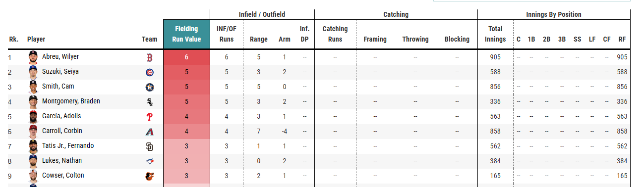Image resolution: width=644 pixels, height=187 pixels.
Task: Sort by Fielding Run Value column
Action: pos(186,34)
